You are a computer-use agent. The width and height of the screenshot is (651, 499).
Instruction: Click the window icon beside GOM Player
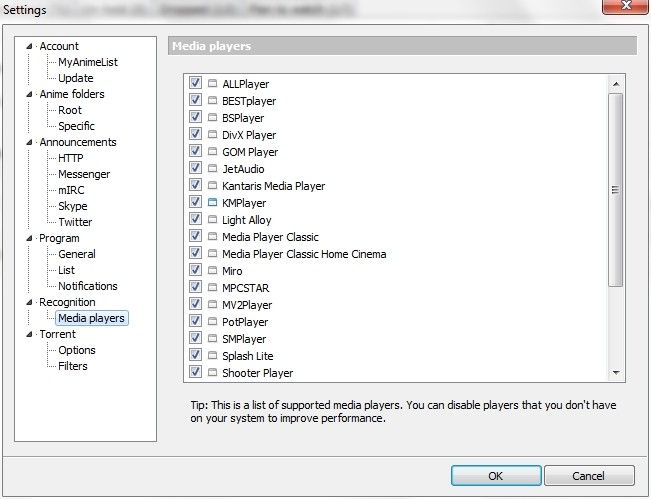212,152
